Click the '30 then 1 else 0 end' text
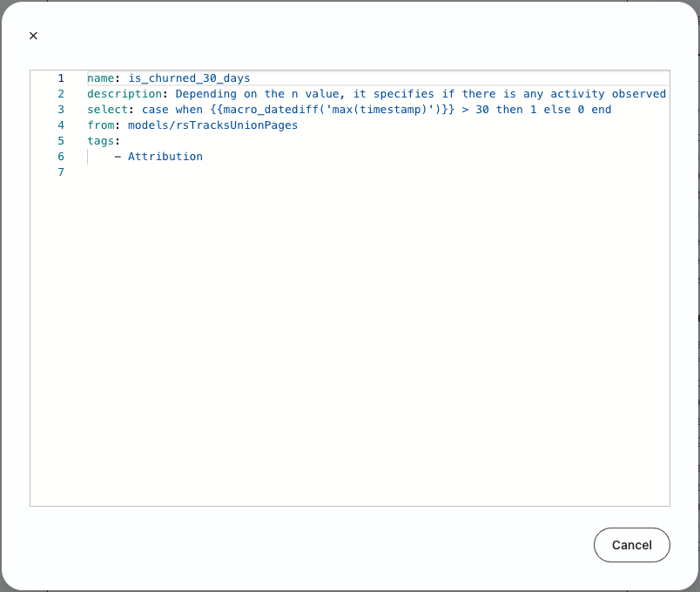The width and height of the screenshot is (700, 592). coord(543,110)
